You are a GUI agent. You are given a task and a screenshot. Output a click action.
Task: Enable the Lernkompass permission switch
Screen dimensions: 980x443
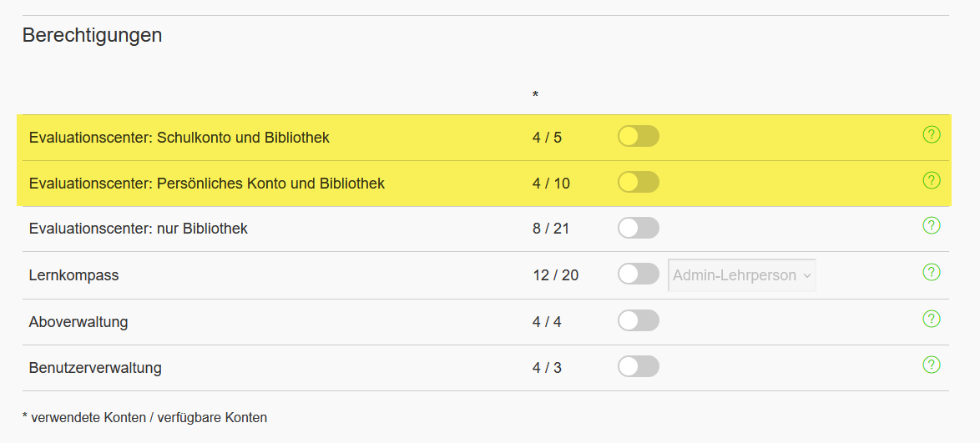tap(638, 274)
